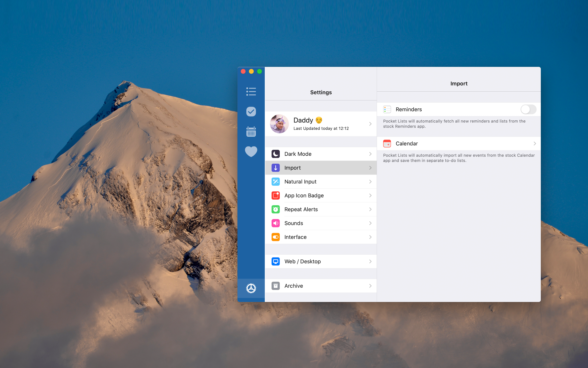Click the gray Archive box icon
This screenshot has height=368, width=588.
[276, 286]
